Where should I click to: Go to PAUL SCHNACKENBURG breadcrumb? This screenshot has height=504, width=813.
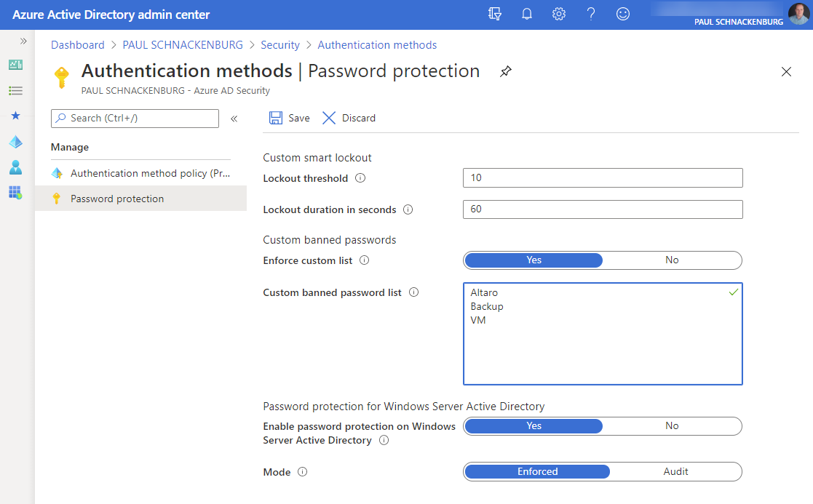tap(183, 45)
